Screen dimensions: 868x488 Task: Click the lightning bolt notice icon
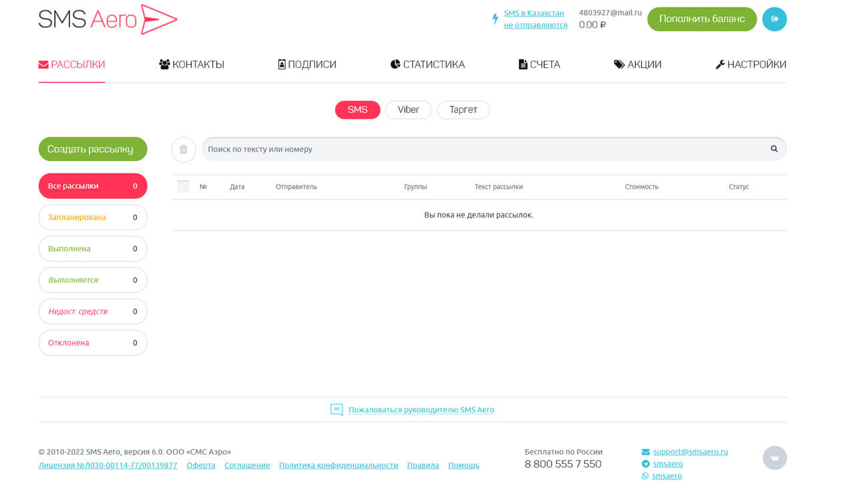coord(495,19)
